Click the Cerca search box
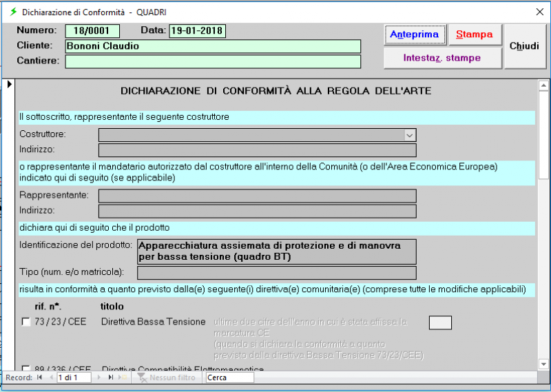Viewport: 551px width, 392px height. [230, 378]
